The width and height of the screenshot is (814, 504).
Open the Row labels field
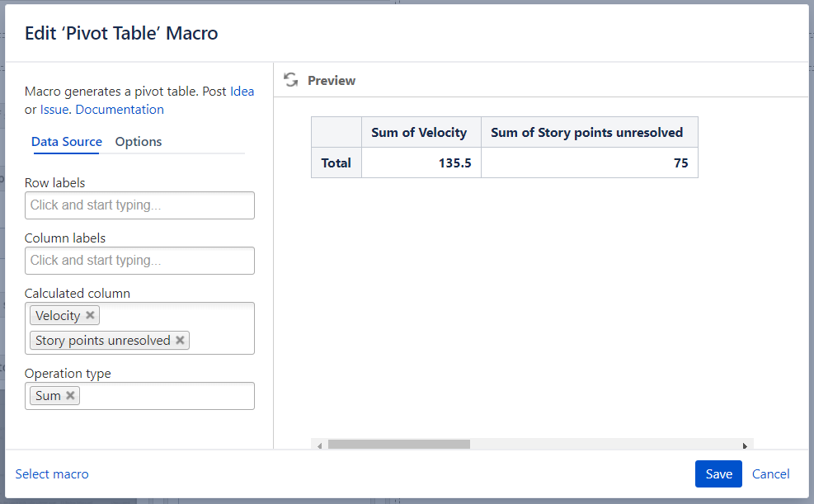pos(139,205)
